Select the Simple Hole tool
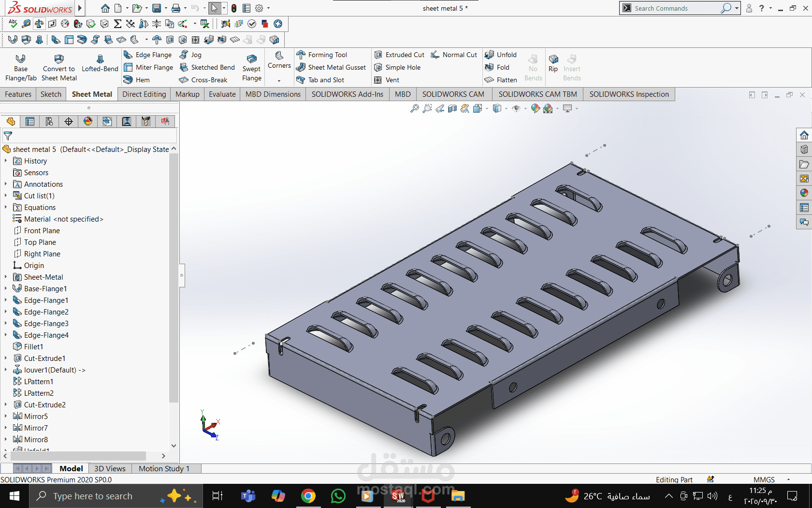 [x=397, y=67]
